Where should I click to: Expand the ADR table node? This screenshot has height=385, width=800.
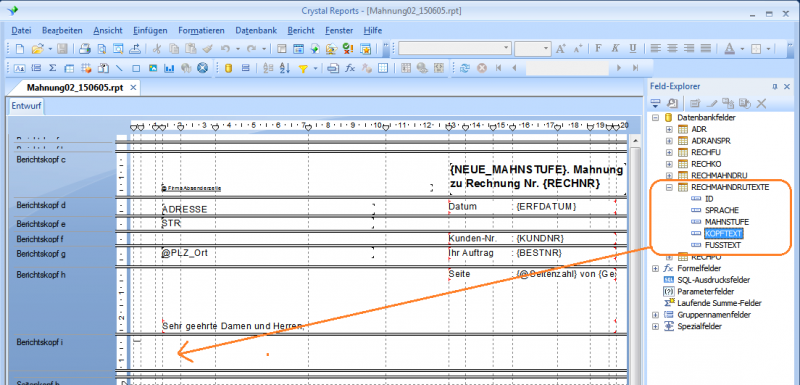pos(669,130)
